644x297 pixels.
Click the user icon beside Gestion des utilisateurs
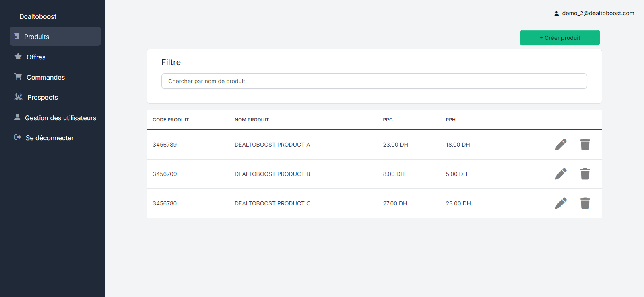point(17,117)
